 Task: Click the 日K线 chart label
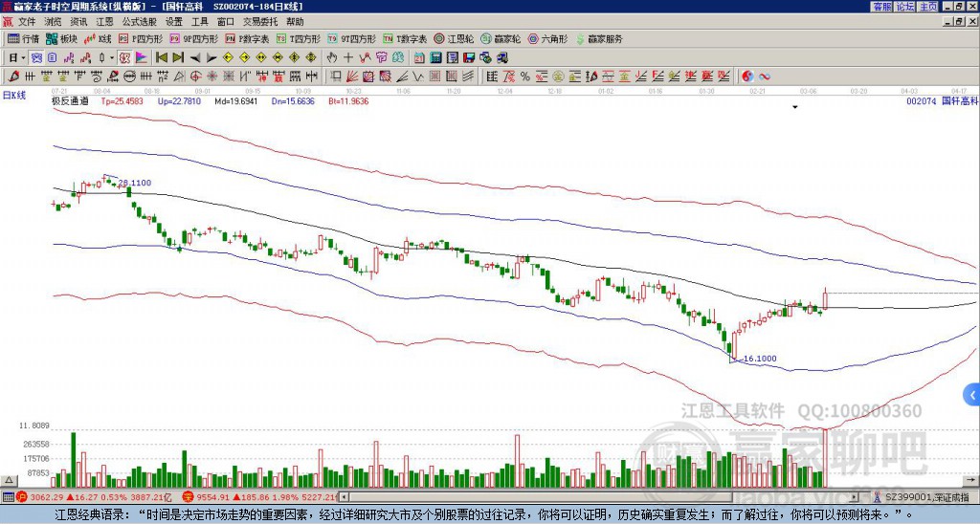[14, 96]
